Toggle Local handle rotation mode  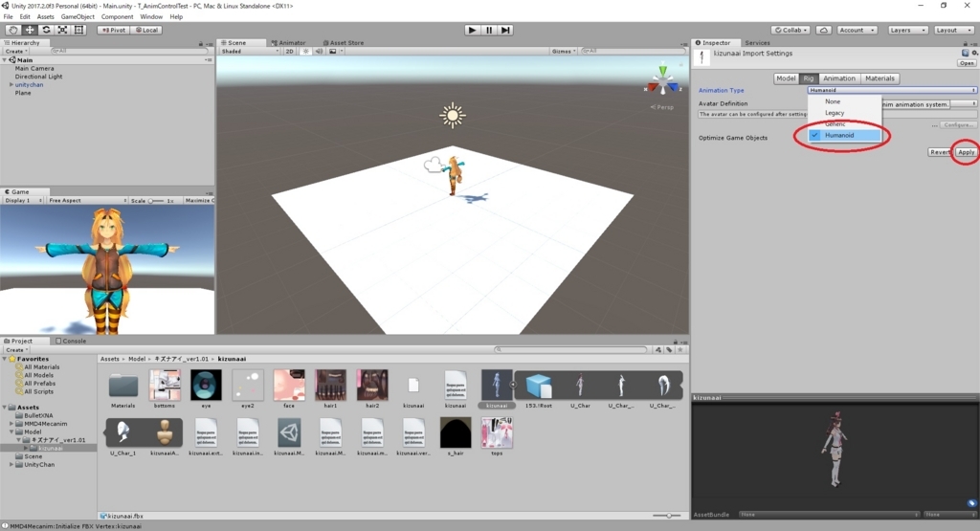pos(146,30)
